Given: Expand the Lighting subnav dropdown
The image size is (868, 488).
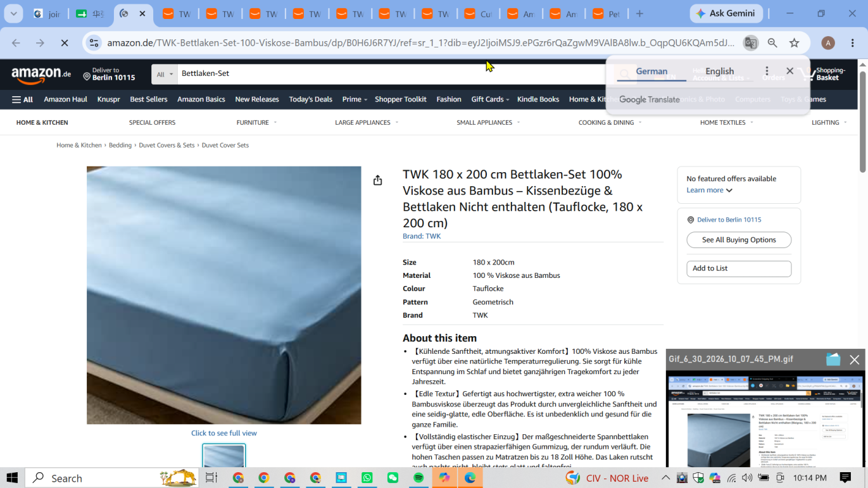Looking at the screenshot, I should [829, 123].
